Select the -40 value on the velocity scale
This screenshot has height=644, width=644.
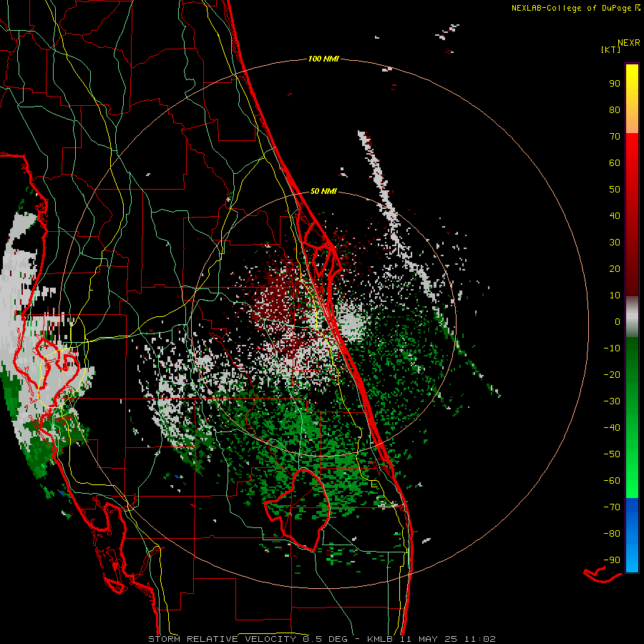click(612, 428)
